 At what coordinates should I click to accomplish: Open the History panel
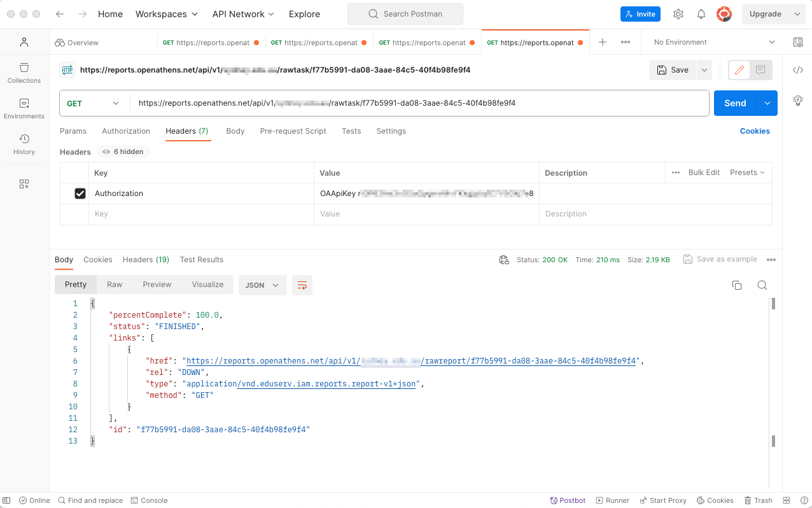[x=24, y=143]
